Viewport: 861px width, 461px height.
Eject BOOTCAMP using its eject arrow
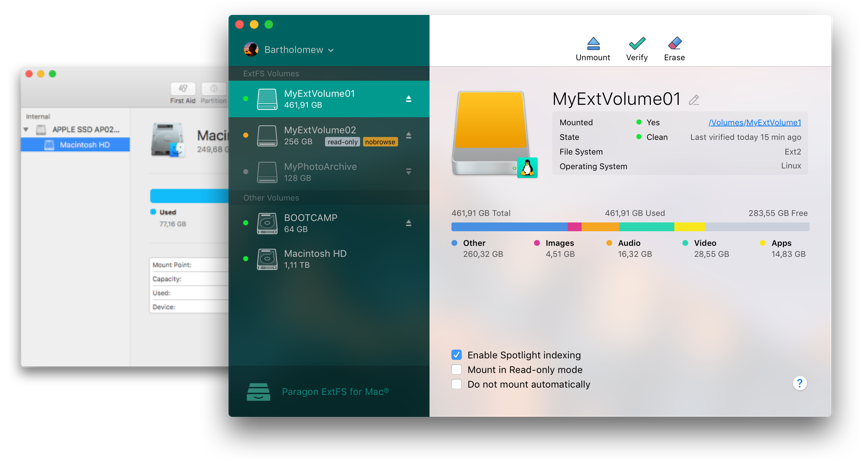pyautogui.click(x=409, y=223)
